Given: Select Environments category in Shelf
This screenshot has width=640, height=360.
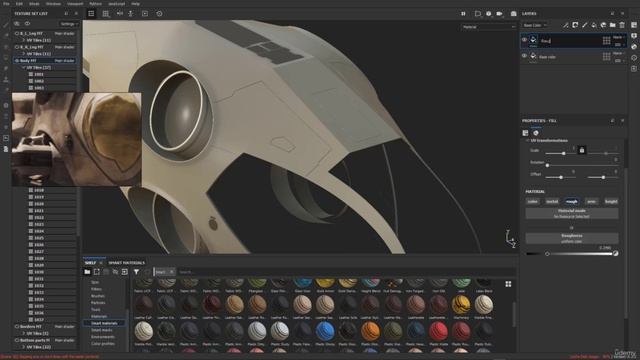Looking at the screenshot, I should coord(103,337).
